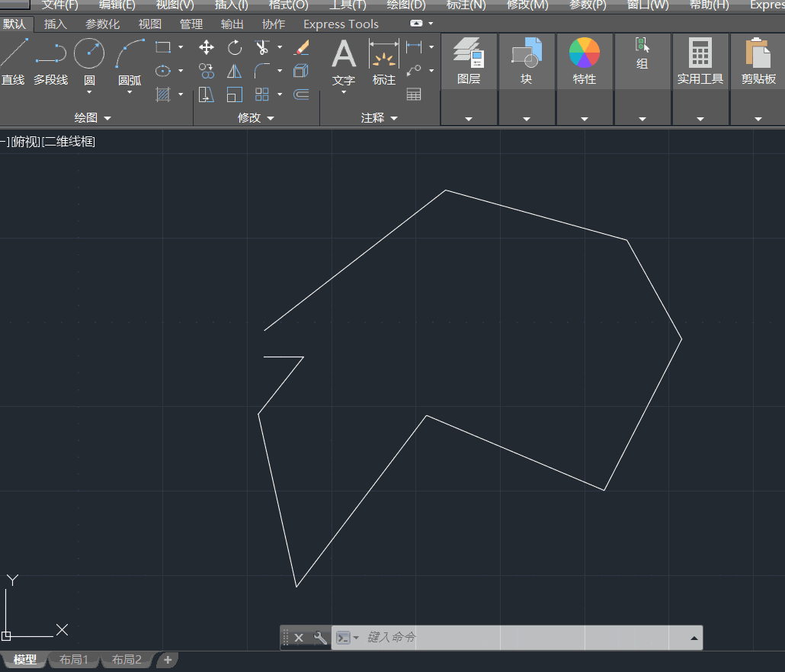Viewport: 785px width, 672px height.
Task: Select the Line (直线) tool
Action: coord(13,61)
